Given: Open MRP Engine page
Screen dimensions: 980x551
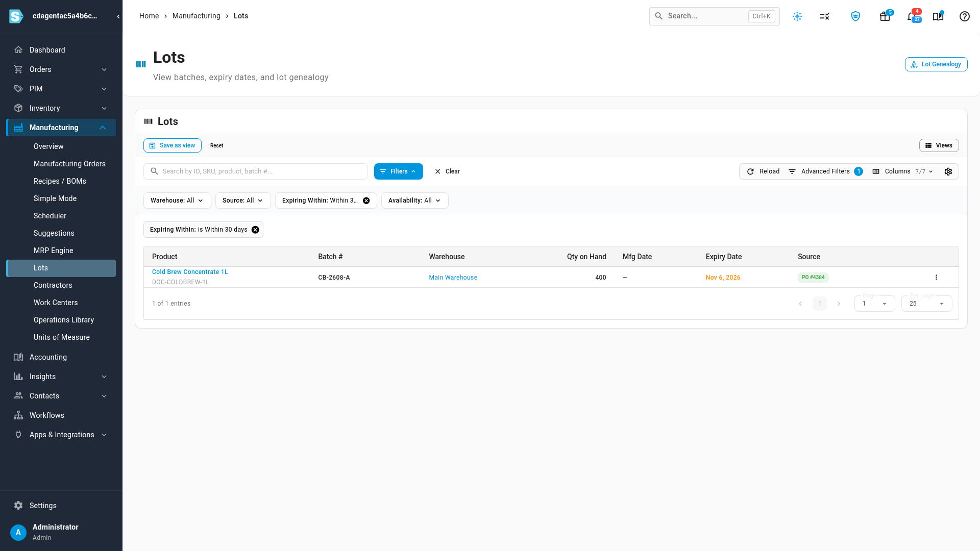Looking at the screenshot, I should pyautogui.click(x=53, y=251).
